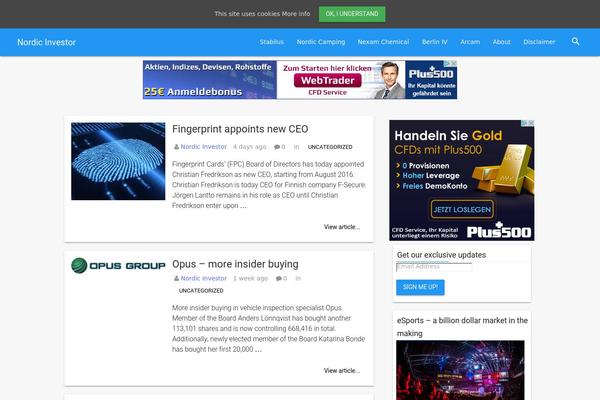
Task: Open the Arcam menu item
Action: 470,42
